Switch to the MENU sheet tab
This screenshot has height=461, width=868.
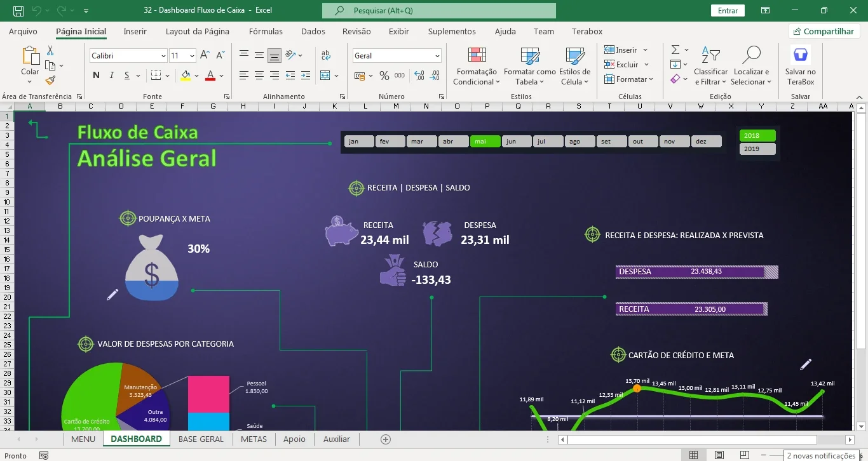point(83,439)
